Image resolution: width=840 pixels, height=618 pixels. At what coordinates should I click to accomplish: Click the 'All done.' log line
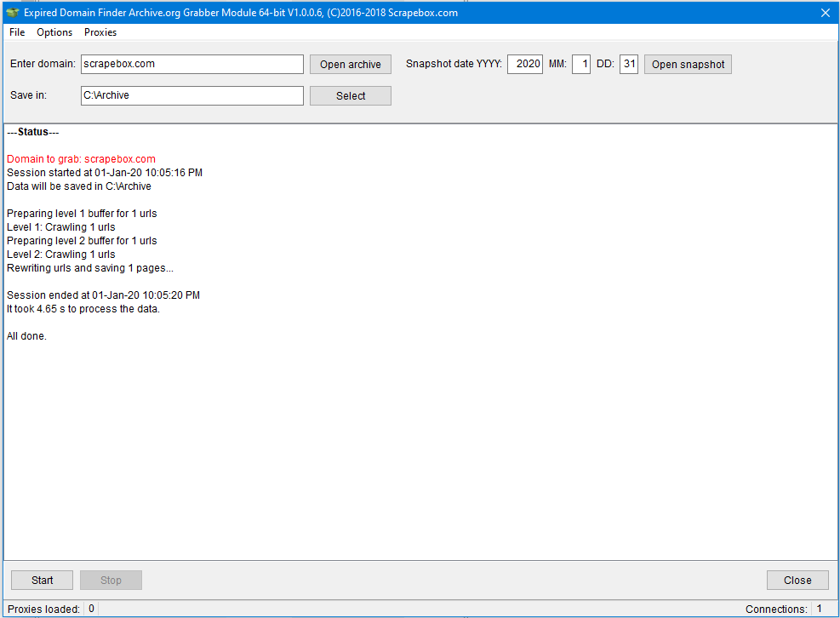(x=26, y=336)
